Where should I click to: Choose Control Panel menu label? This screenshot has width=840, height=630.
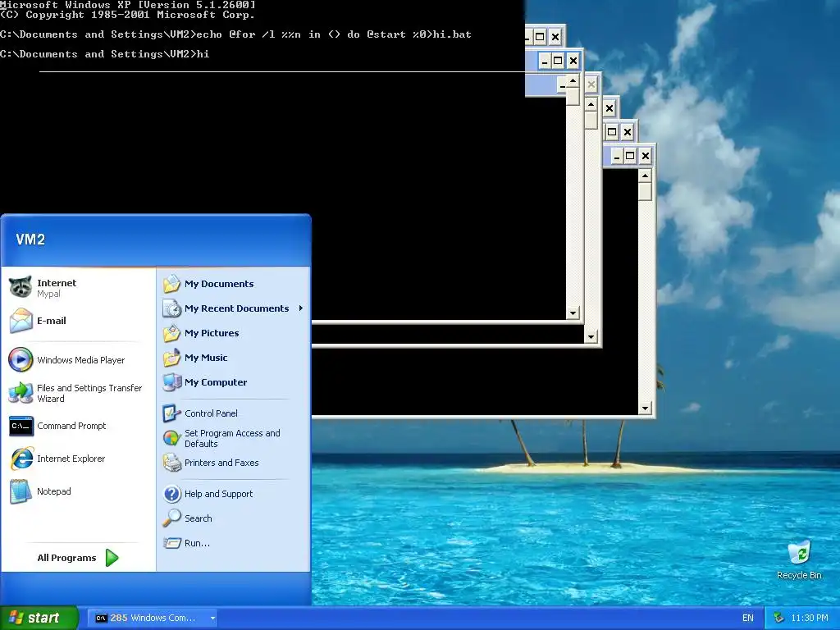[211, 413]
